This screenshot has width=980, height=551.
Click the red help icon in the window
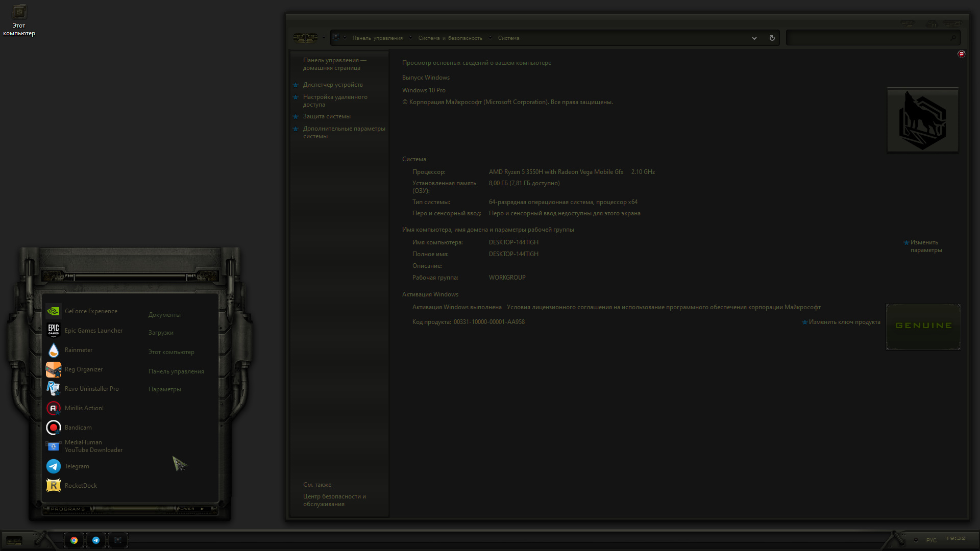point(961,54)
